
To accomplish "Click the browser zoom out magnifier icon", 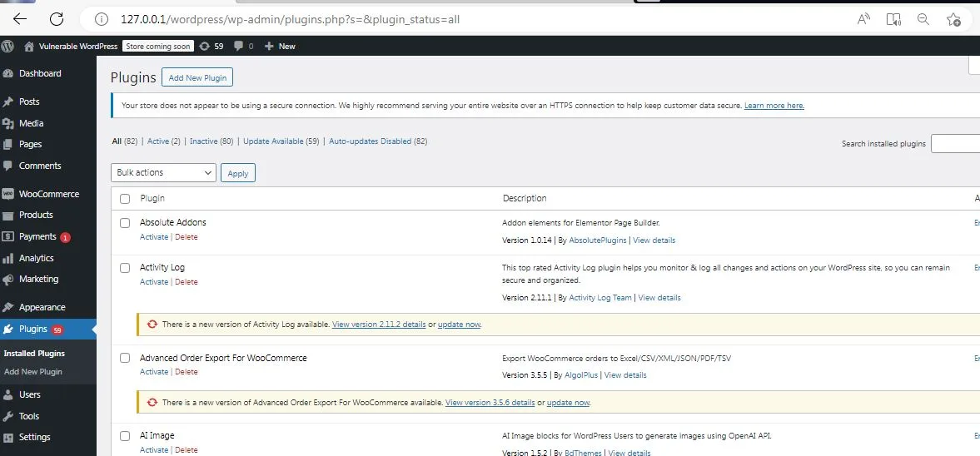I will point(923,19).
